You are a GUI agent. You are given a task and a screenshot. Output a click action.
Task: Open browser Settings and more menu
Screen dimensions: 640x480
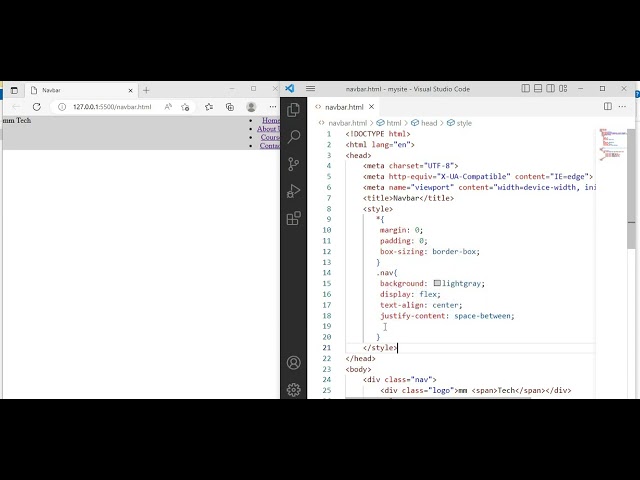[x=273, y=107]
